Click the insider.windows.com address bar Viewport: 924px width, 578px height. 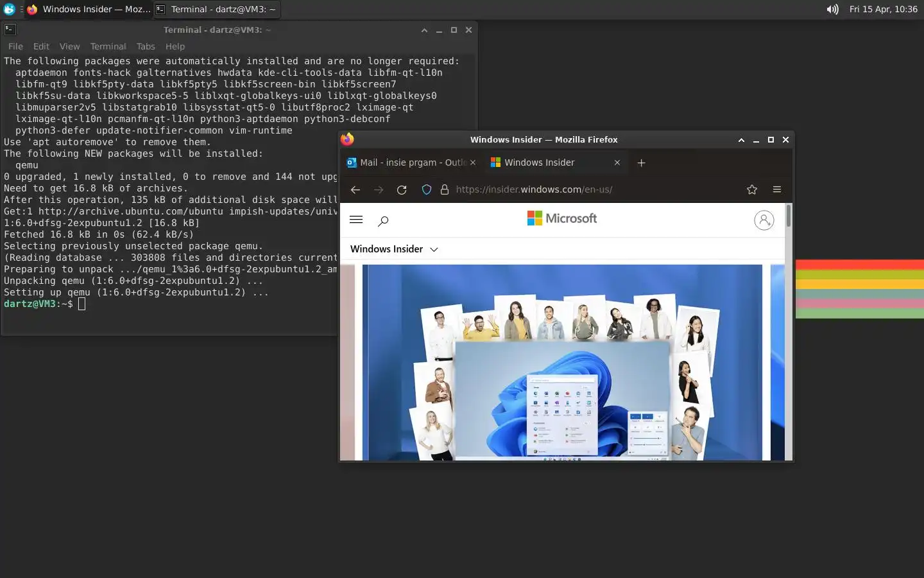[x=534, y=189]
